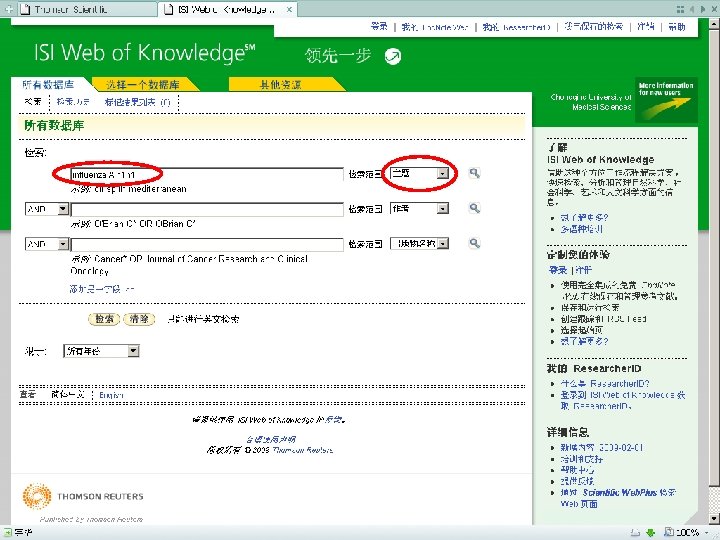
Task: Click the 合理使用声明 link
Action: coord(270,439)
